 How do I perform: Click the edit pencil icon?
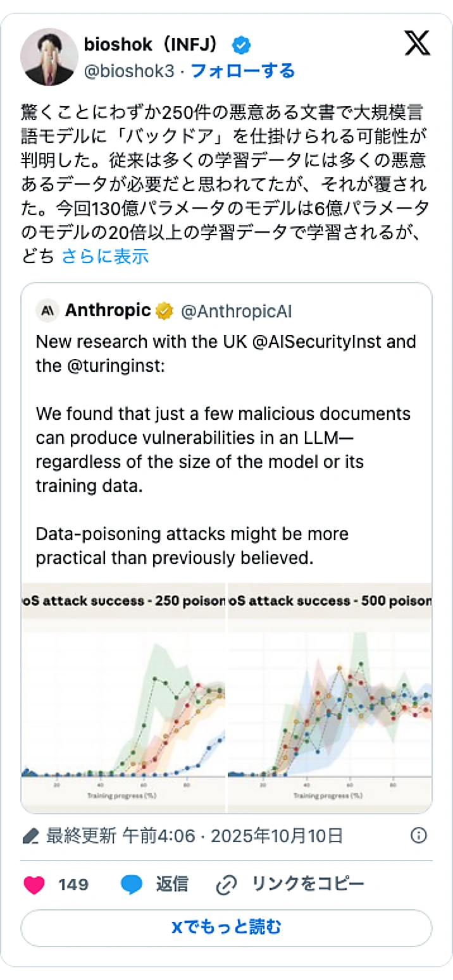[31, 836]
